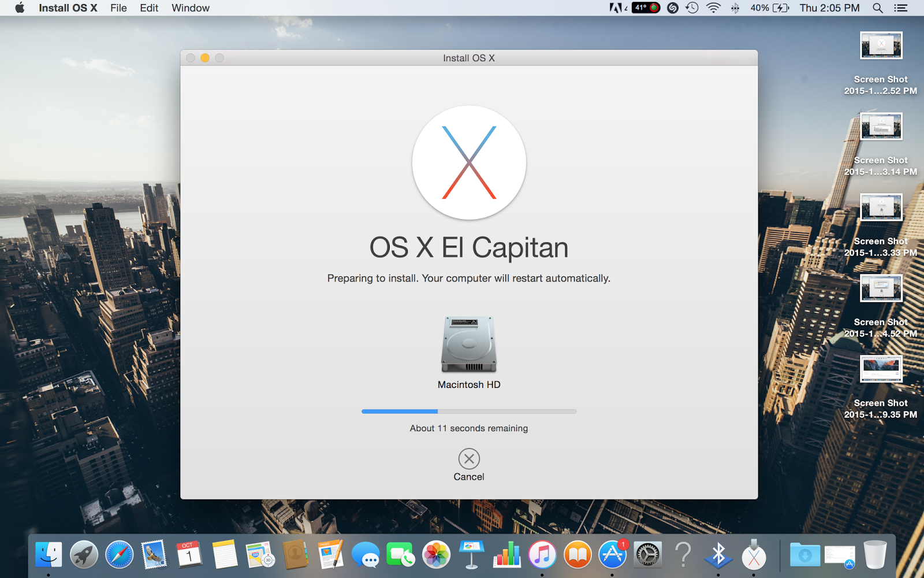Launch Safari from the Dock
The width and height of the screenshot is (924, 578).
pos(120,555)
